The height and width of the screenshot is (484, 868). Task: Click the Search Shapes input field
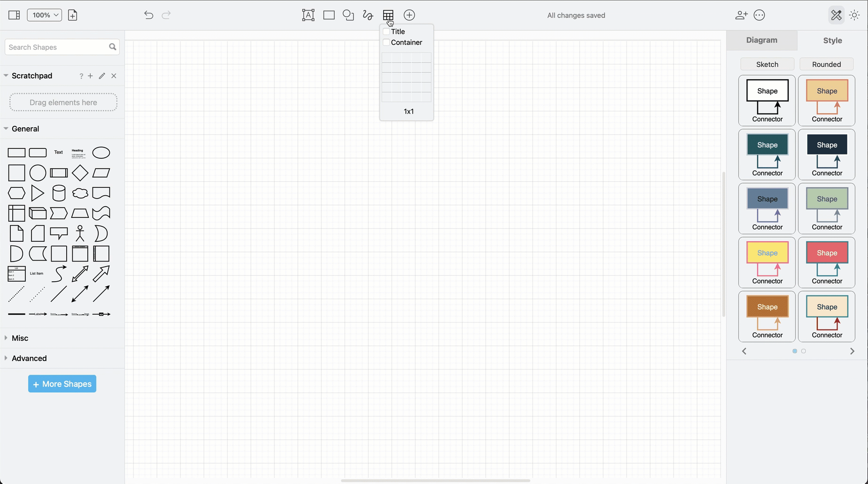[x=56, y=47]
